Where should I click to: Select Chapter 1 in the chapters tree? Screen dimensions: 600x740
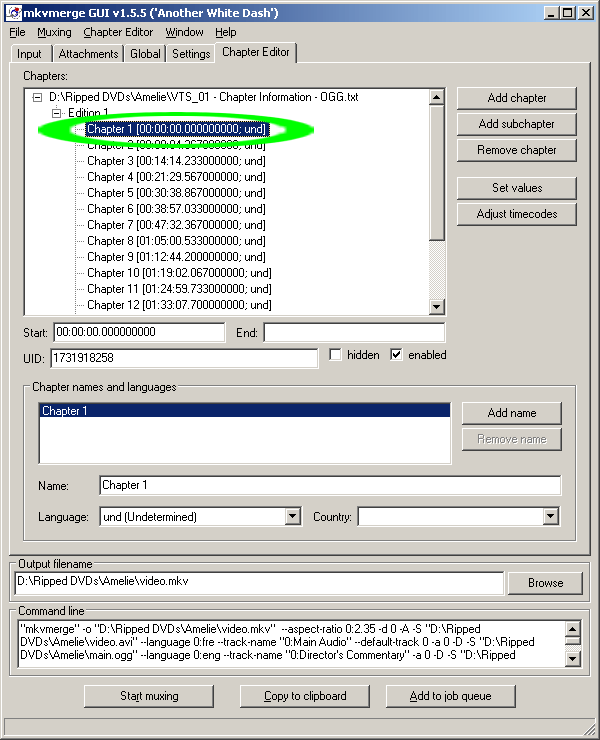coord(177,129)
